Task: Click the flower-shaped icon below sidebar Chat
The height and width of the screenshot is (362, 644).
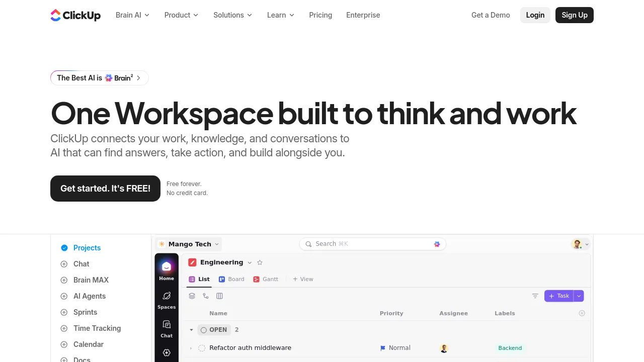Action: [167, 352]
